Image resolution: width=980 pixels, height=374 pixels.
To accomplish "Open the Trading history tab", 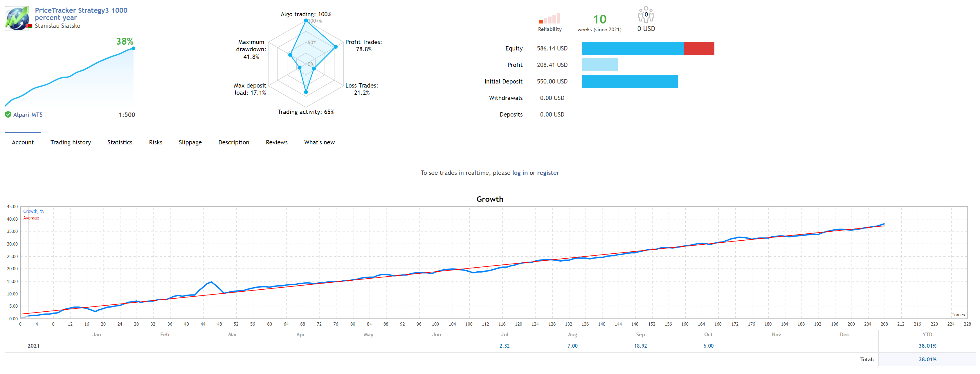I will pos(70,142).
